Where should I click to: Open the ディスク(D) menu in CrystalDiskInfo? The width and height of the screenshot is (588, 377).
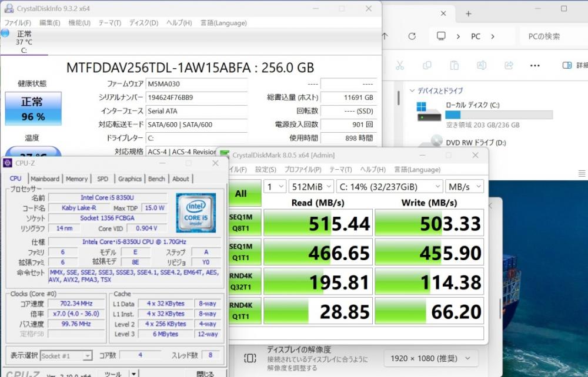tap(143, 23)
